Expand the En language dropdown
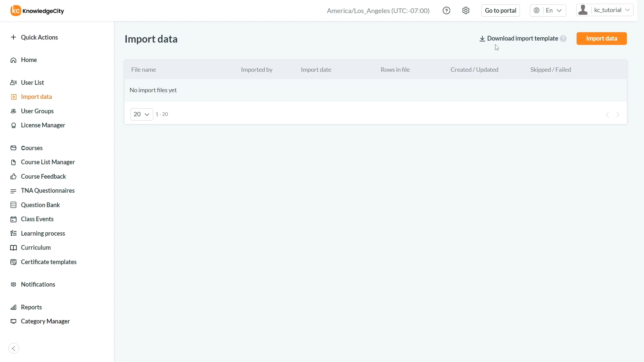Image resolution: width=644 pixels, height=362 pixels. pyautogui.click(x=548, y=10)
